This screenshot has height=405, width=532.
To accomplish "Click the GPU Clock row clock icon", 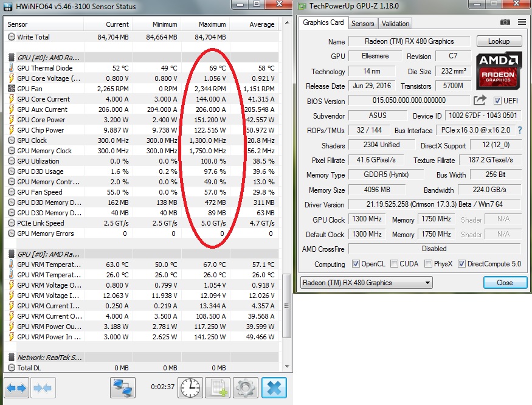I will (x=11, y=140).
